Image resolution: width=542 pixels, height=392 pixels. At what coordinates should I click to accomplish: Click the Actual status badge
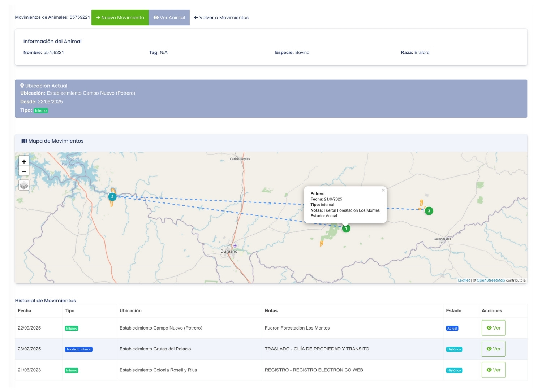click(x=452, y=328)
